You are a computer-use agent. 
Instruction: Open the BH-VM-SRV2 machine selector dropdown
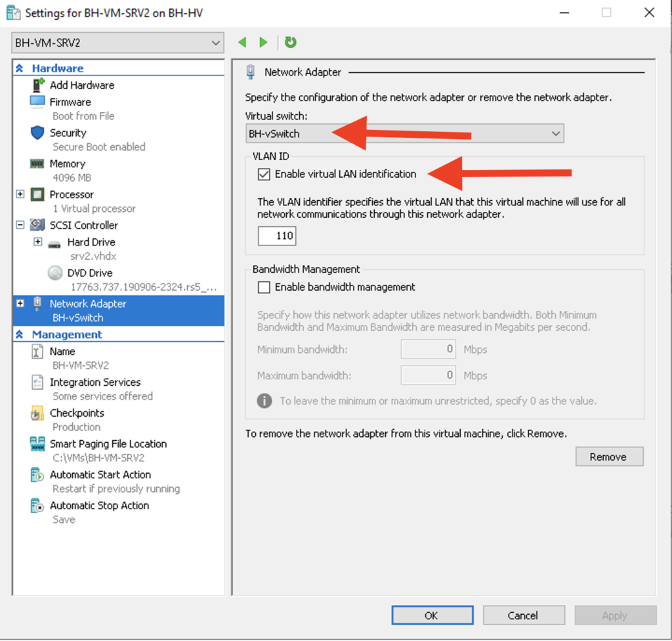click(x=117, y=43)
